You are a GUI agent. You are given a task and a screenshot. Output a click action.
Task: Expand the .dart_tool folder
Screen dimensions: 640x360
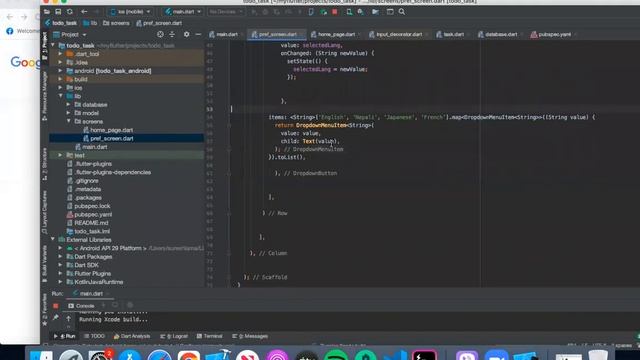click(x=60, y=54)
